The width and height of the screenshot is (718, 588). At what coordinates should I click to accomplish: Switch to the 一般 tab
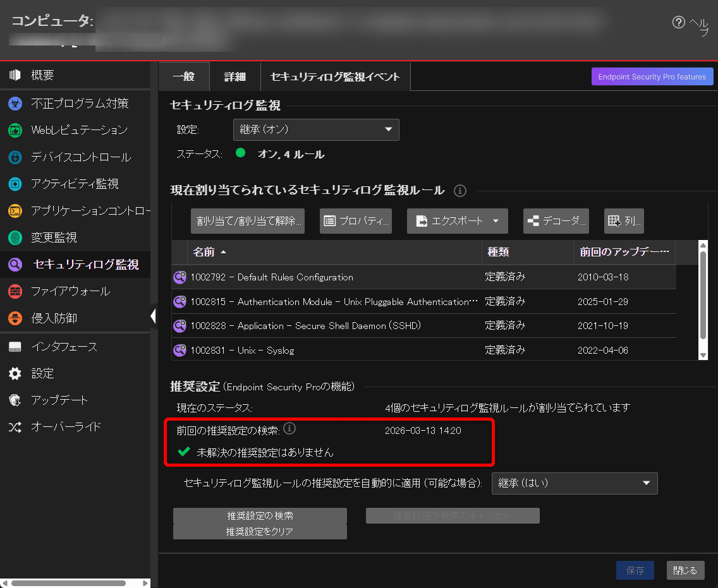click(x=184, y=76)
